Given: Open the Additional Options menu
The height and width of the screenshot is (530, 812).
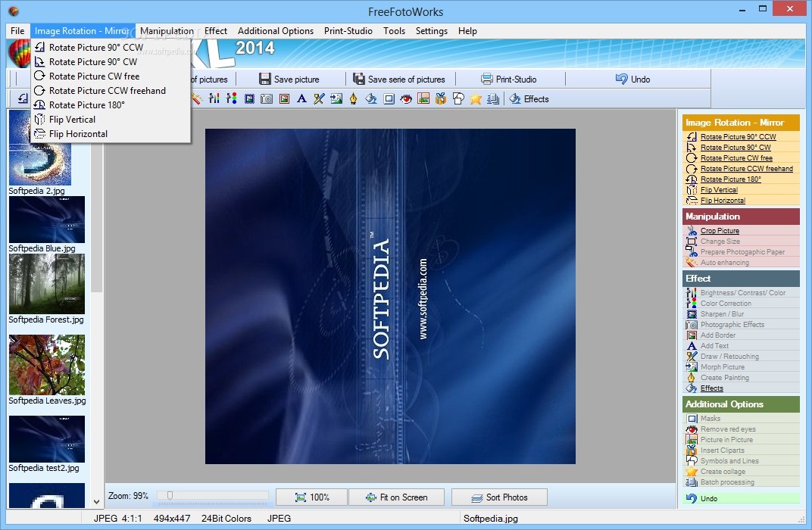Looking at the screenshot, I should pos(276,31).
